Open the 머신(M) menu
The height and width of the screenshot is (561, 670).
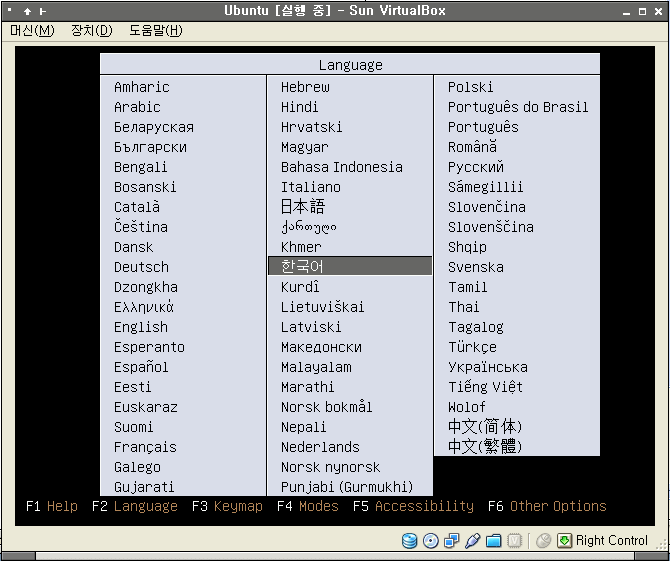[32, 30]
